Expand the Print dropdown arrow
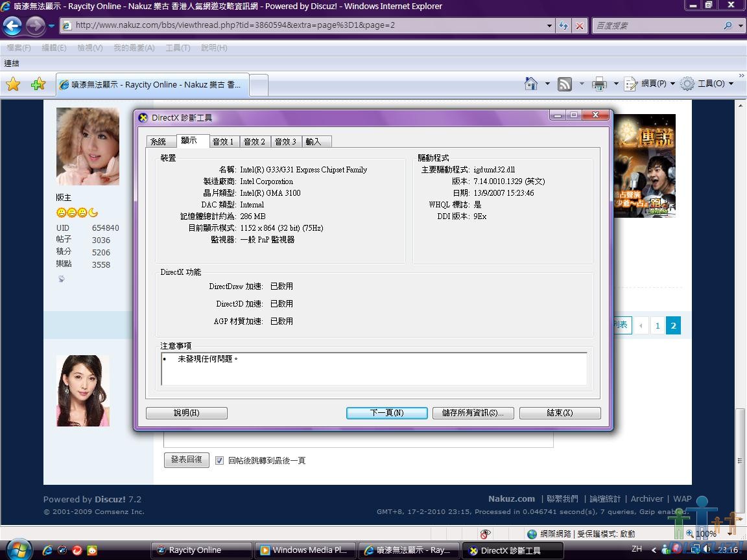Image resolution: width=747 pixels, height=560 pixels. (x=616, y=84)
